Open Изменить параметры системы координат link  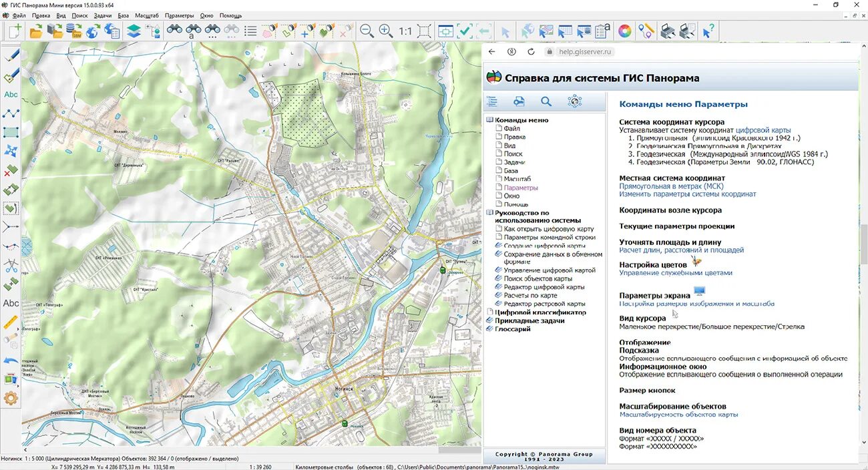[688, 194]
